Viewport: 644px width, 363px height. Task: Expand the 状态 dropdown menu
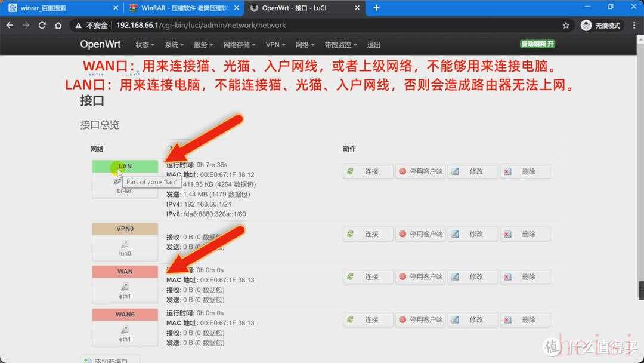click(x=144, y=45)
